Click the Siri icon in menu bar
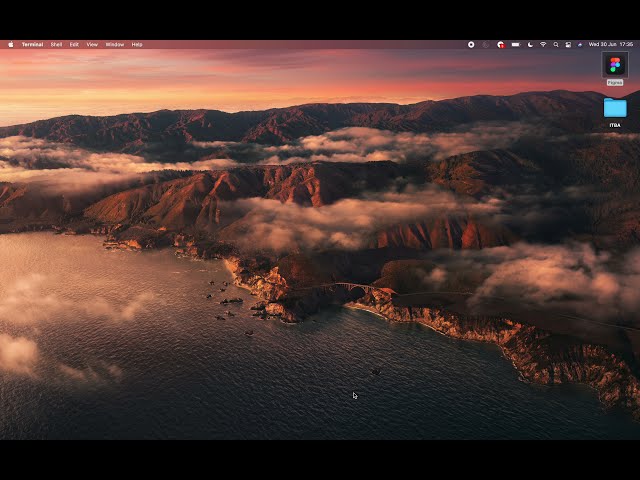The width and height of the screenshot is (640, 480). click(x=580, y=44)
